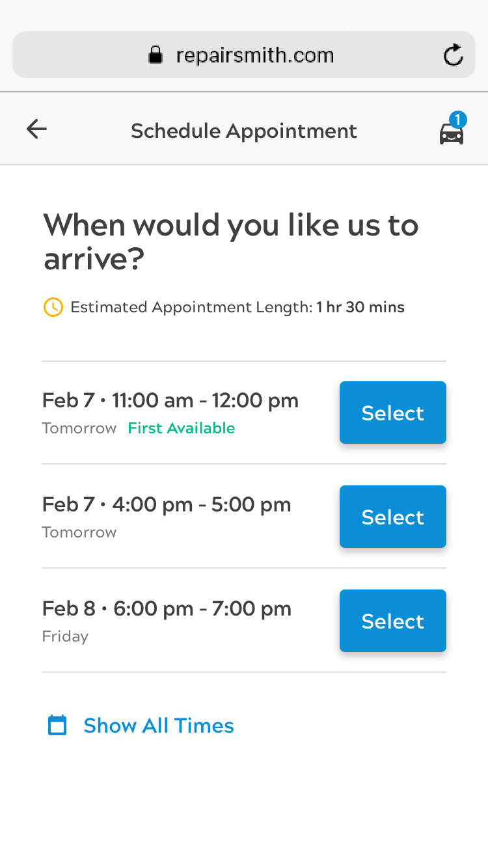Screen dimensions: 488x868
Task: Open the car cart icon
Action: [451, 134]
